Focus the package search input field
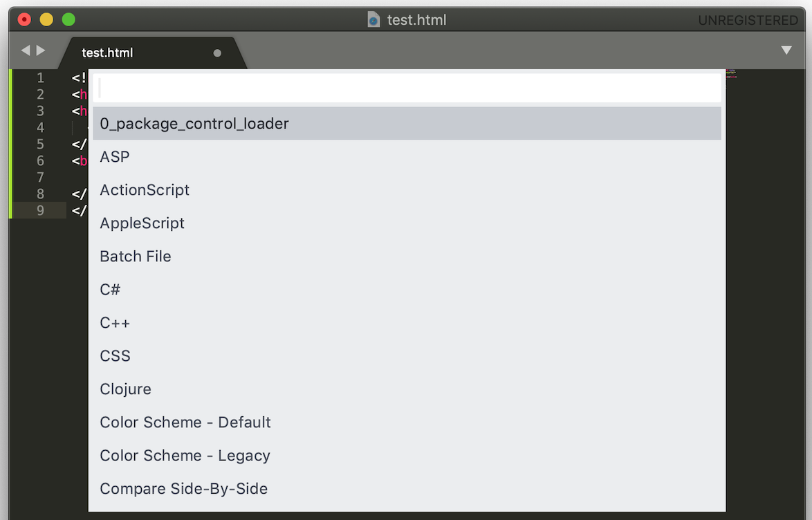812x520 pixels. [407, 88]
